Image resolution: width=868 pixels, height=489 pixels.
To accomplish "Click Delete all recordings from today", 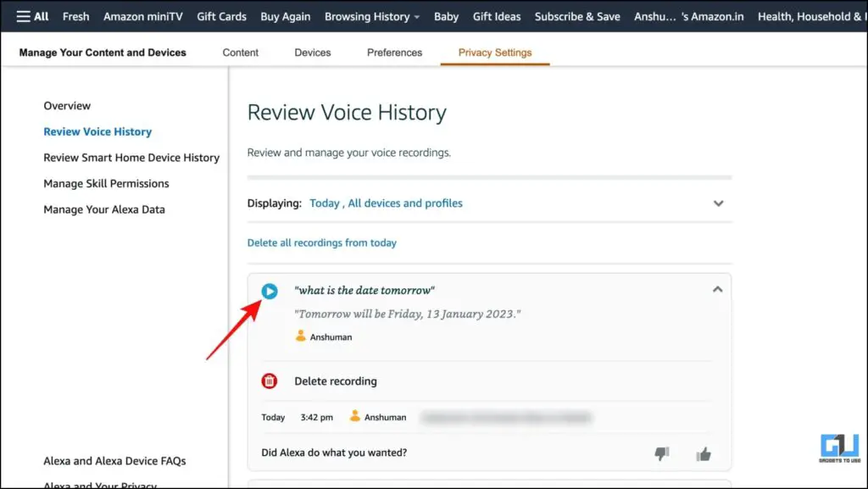I will pos(321,243).
